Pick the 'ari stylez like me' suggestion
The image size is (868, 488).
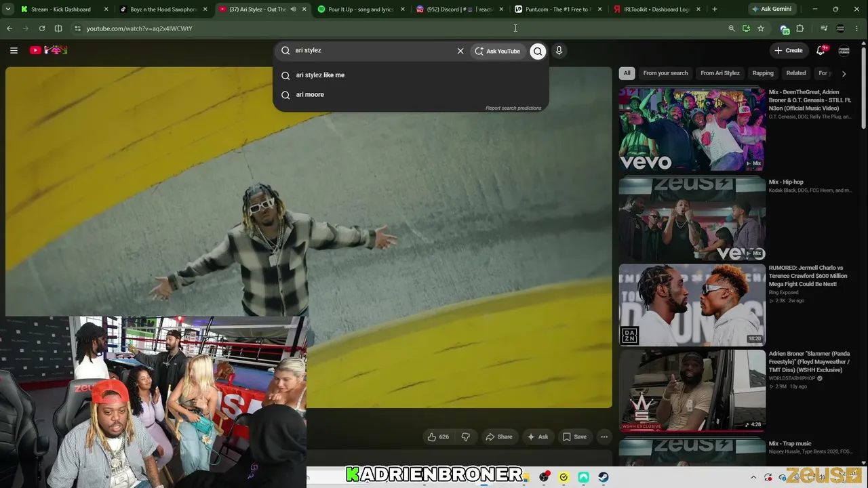[411, 75]
